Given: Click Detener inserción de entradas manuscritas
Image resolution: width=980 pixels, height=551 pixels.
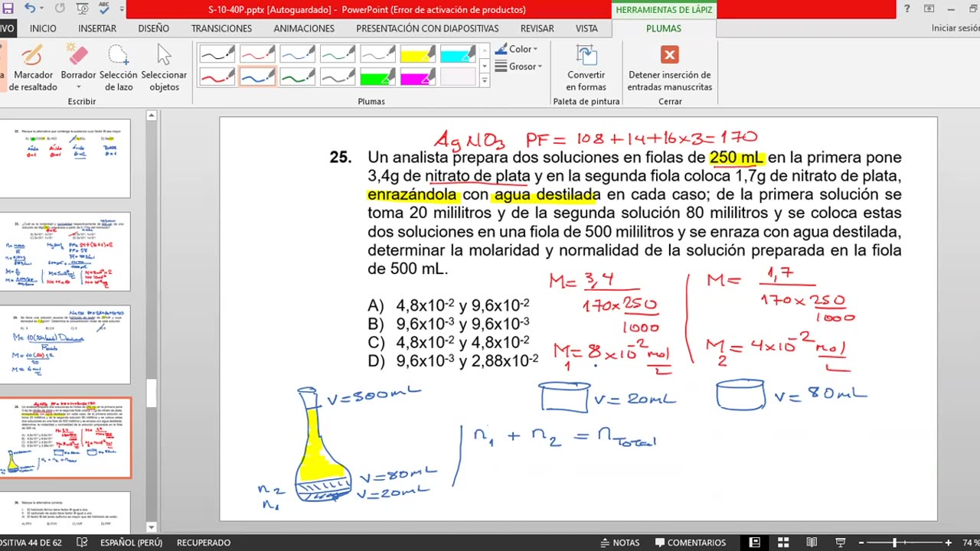Looking at the screenshot, I should (x=670, y=67).
